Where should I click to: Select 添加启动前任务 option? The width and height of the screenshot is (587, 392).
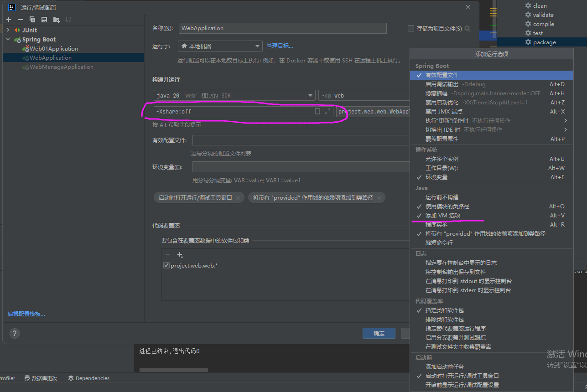click(492, 367)
